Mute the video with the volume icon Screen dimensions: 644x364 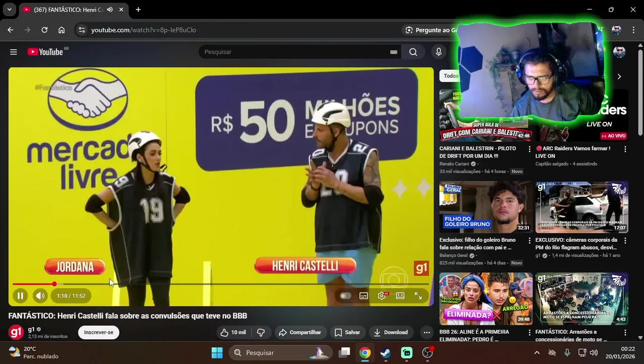(40, 296)
